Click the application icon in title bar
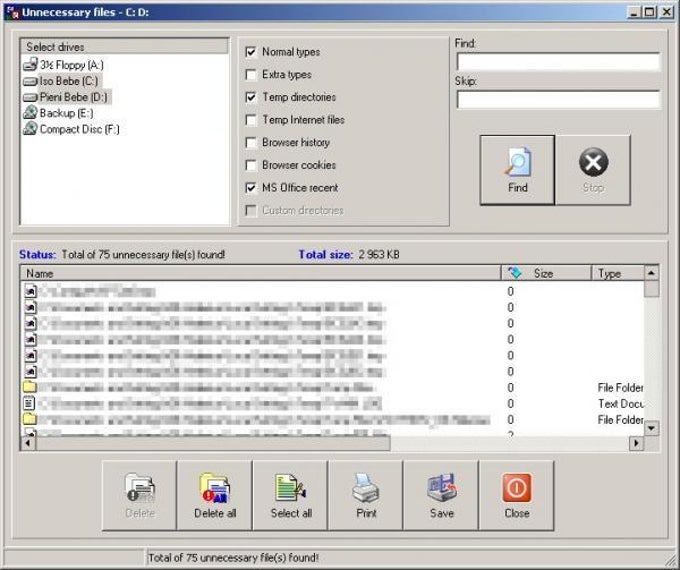The image size is (680, 570). [13, 12]
